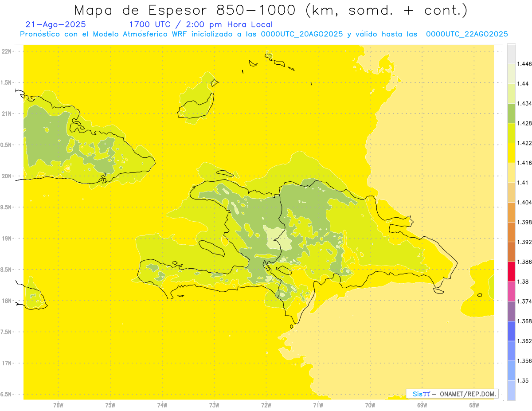Click the gray legend swatch above 1.446

coord(511,54)
